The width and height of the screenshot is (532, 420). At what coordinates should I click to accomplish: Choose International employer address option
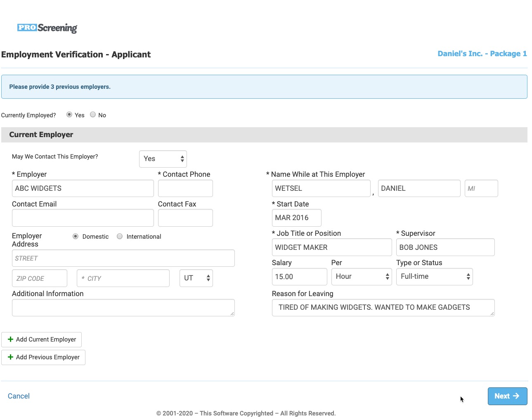click(x=120, y=237)
